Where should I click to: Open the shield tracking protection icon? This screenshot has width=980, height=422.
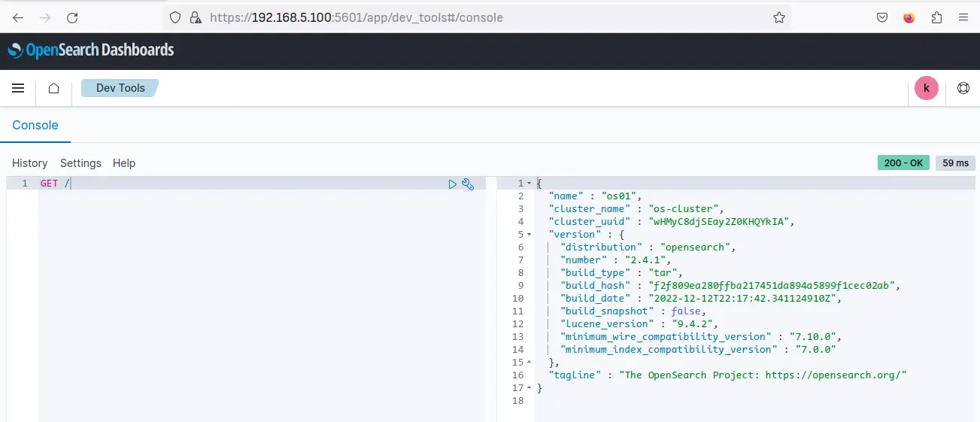click(x=175, y=17)
